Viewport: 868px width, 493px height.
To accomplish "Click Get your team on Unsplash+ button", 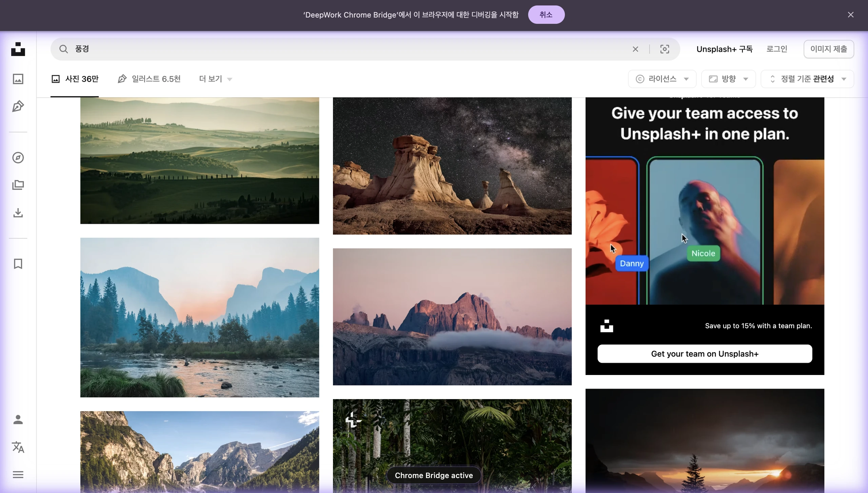I will [x=705, y=354].
